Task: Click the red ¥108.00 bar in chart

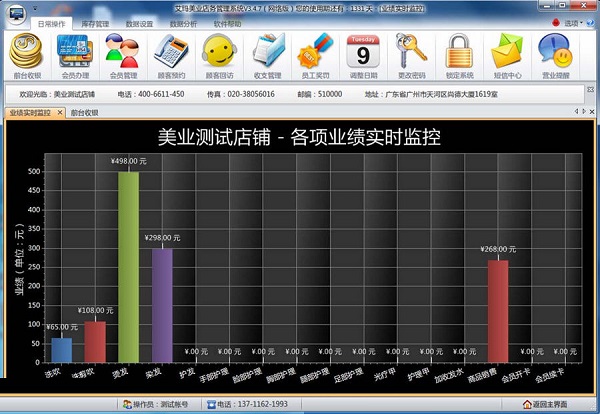Action: coord(95,342)
